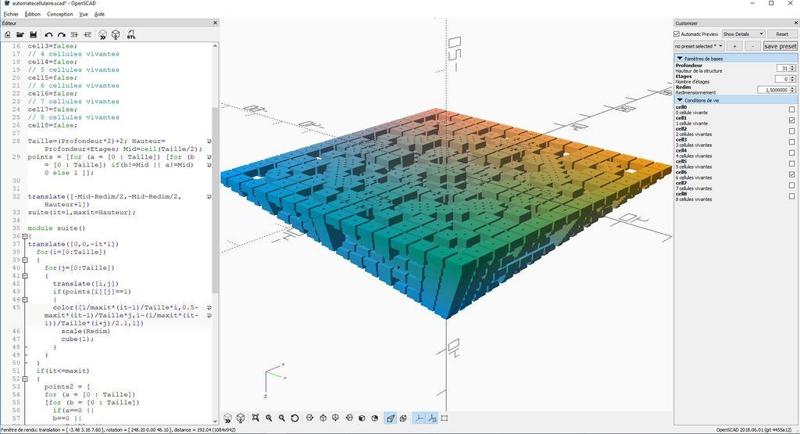800x434 pixels.
Task: Collapse the Paramètres de bases section
Action: click(680, 59)
